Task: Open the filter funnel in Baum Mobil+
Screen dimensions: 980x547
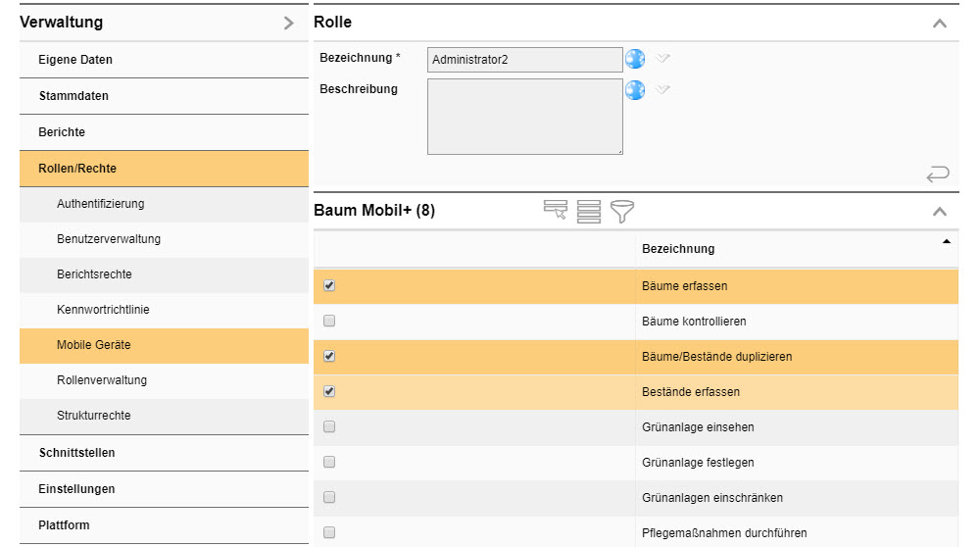Action: pyautogui.click(x=622, y=212)
